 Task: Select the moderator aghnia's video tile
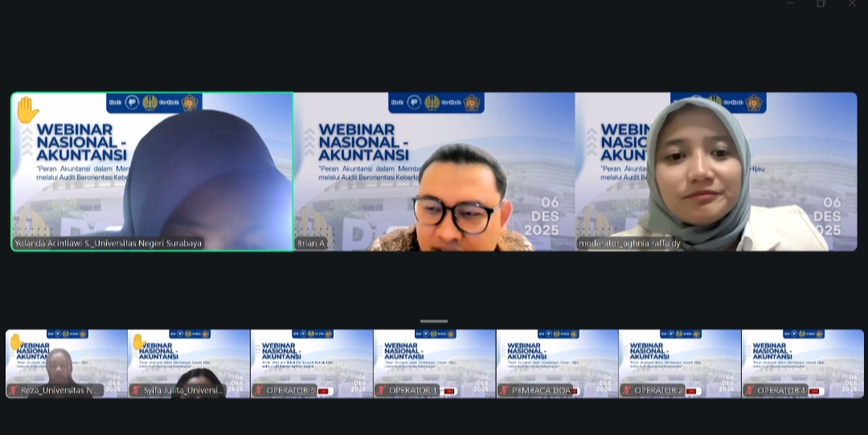[716, 171]
